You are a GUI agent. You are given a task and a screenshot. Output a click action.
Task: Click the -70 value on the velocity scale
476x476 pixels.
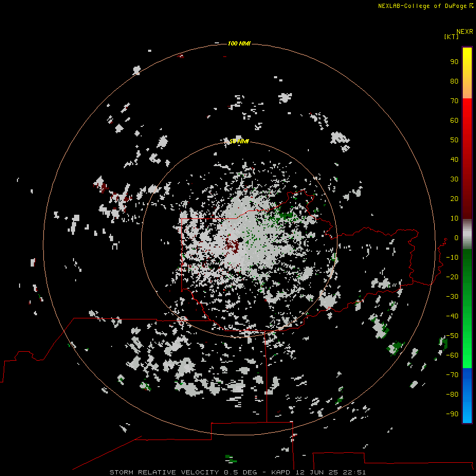452,375
